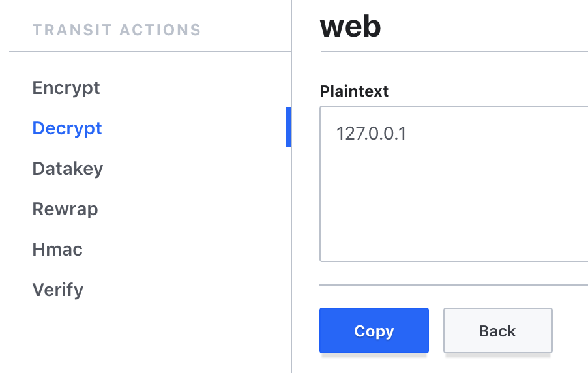Click the blue active indicator beside Decrypt

(x=288, y=127)
